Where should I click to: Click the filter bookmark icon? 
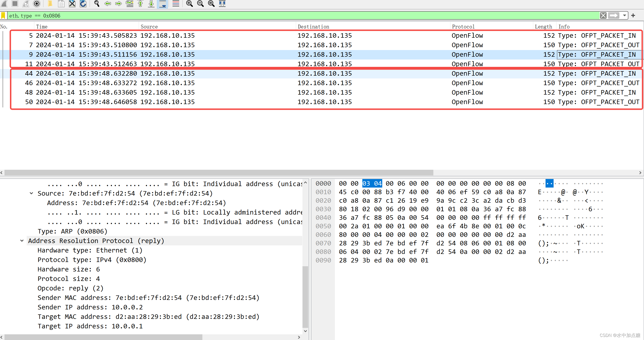[x=3, y=15]
